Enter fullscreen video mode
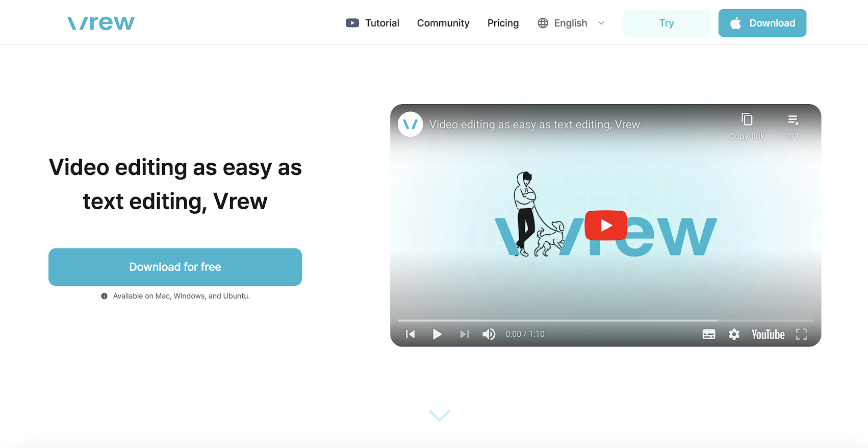Image resolution: width=868 pixels, height=448 pixels. (802, 334)
